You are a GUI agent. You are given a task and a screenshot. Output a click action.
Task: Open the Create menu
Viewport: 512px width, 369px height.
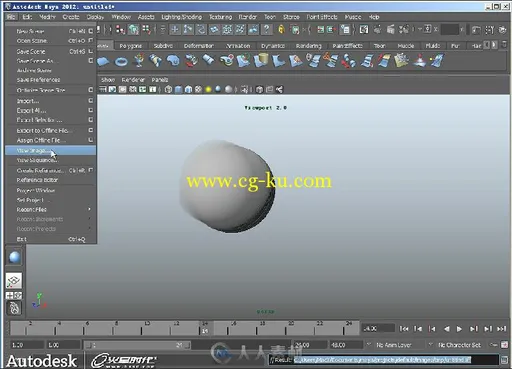71,17
